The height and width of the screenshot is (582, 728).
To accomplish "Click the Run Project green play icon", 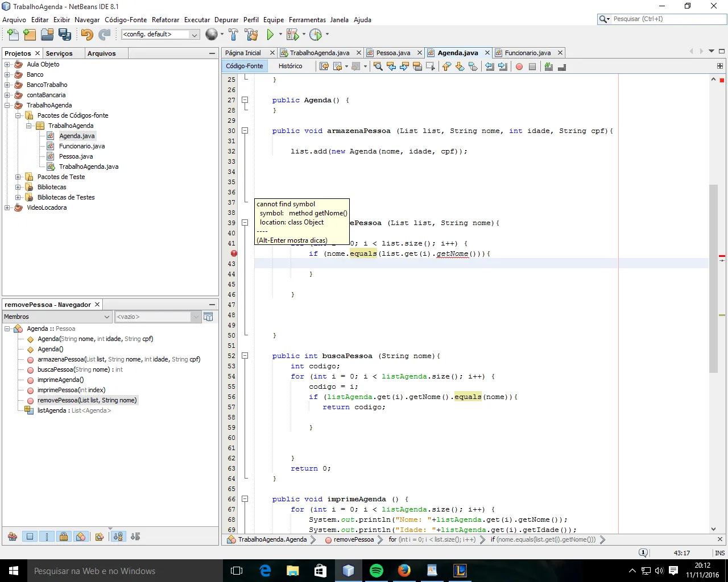I will tap(270, 35).
